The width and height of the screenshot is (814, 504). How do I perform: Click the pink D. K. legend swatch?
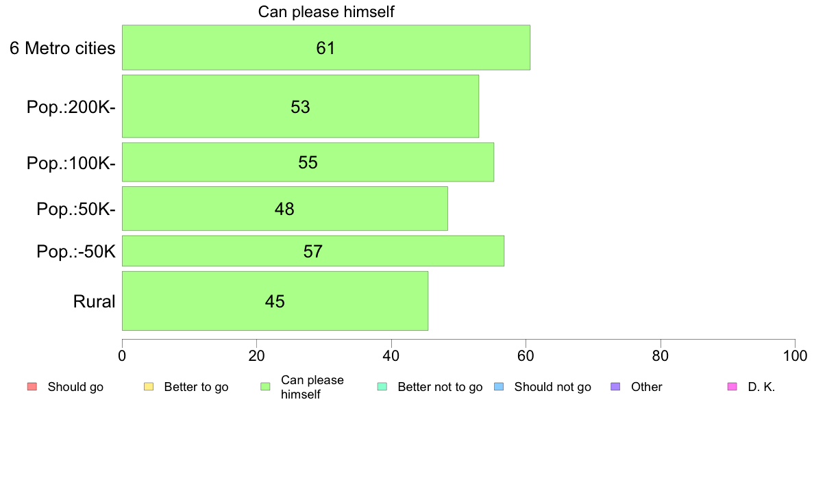click(x=732, y=387)
